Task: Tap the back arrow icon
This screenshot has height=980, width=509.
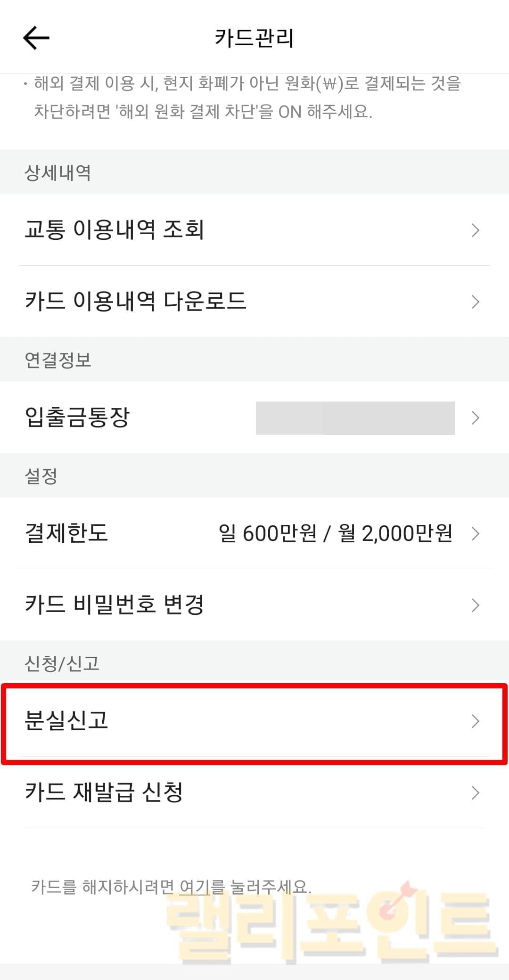Action: coord(36,38)
